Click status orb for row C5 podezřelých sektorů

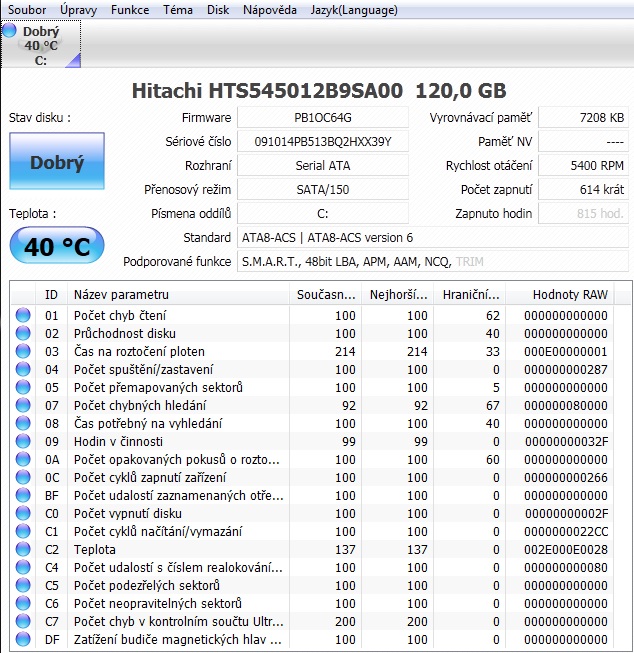pyautogui.click(x=23, y=585)
